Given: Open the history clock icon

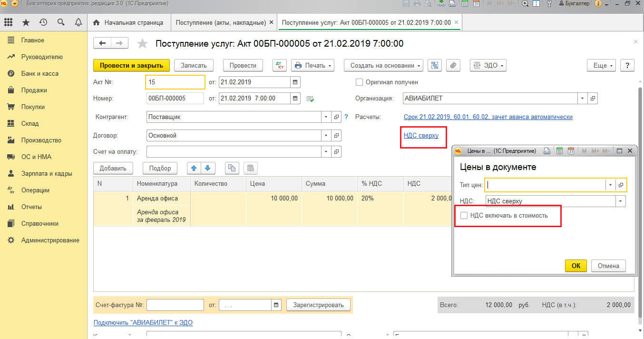Looking at the screenshot, I should point(43,22).
